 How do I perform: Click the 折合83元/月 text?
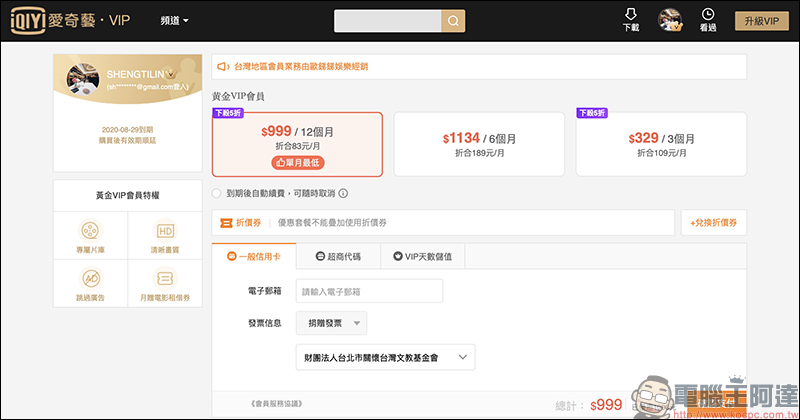[x=297, y=146]
